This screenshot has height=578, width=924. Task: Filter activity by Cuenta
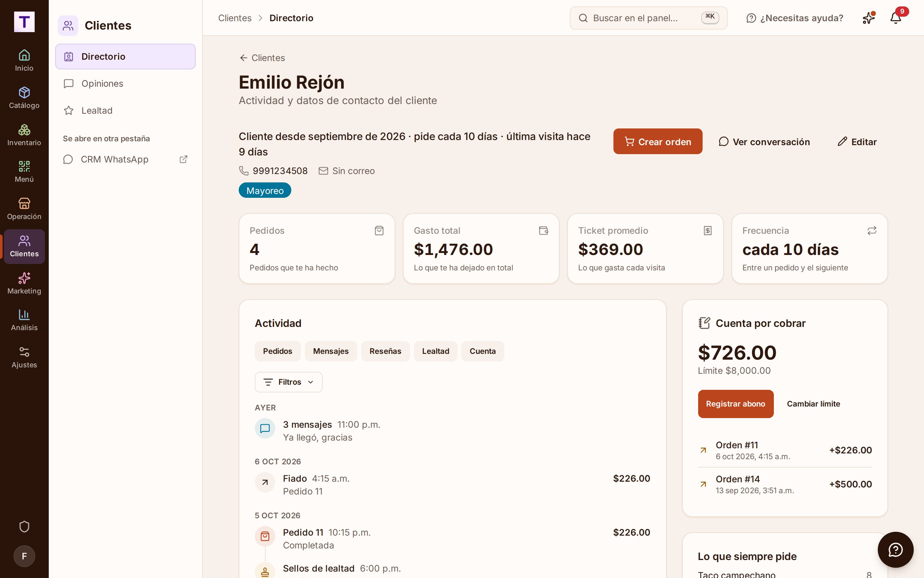point(483,351)
